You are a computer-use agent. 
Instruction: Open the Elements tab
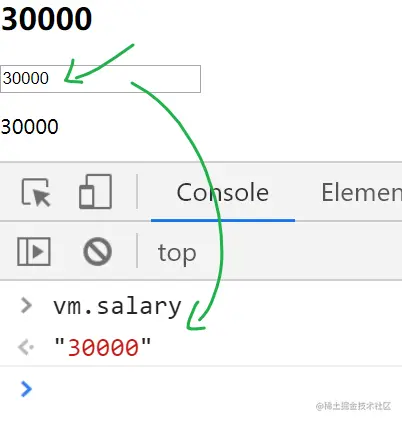(x=361, y=192)
